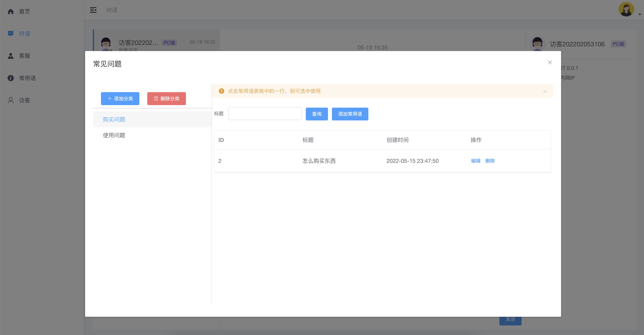Collapse sidebar with the hamburger icon
The height and width of the screenshot is (335, 644).
93,10
